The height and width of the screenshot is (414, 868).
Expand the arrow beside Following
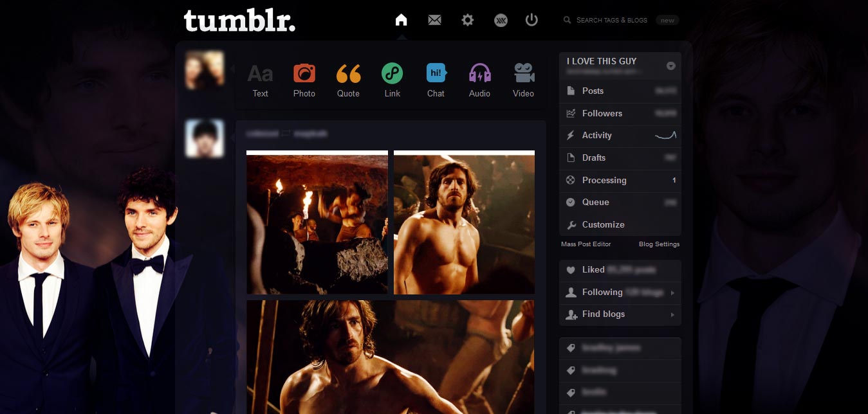tap(672, 293)
